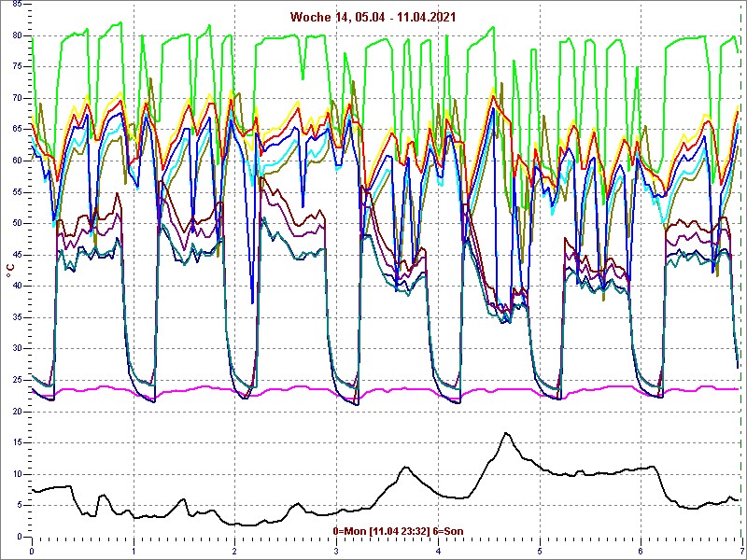Image resolution: width=747 pixels, height=560 pixels.
Task: Click day label 3 on the horizontal axis
Action: click(336, 552)
